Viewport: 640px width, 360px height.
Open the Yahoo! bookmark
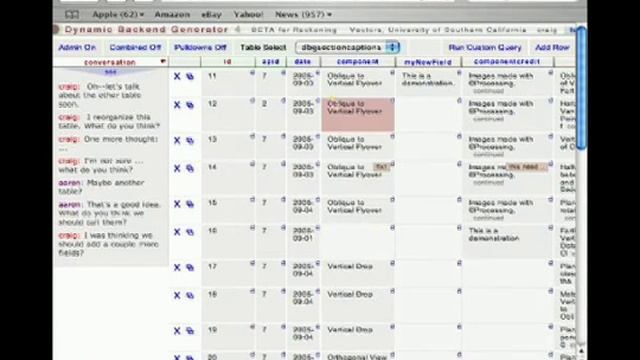[248, 15]
